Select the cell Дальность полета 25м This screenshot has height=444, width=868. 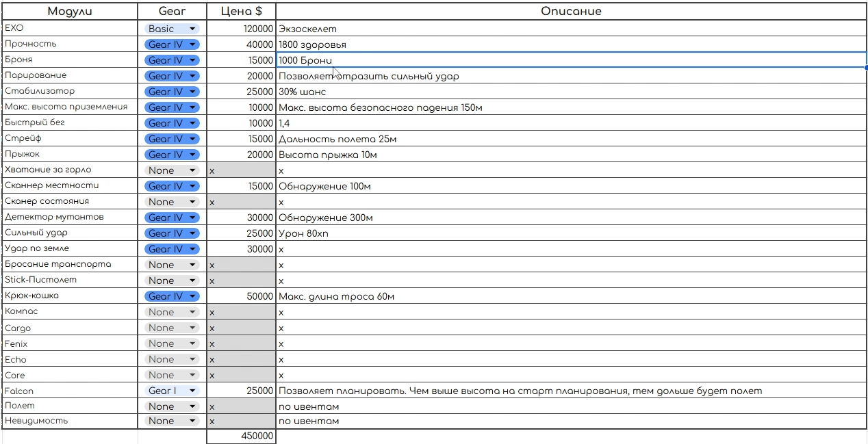click(x=571, y=139)
